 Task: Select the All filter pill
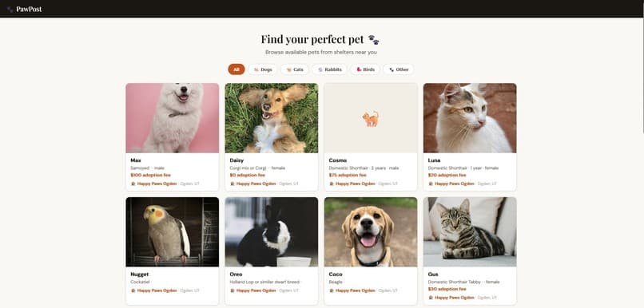click(237, 69)
